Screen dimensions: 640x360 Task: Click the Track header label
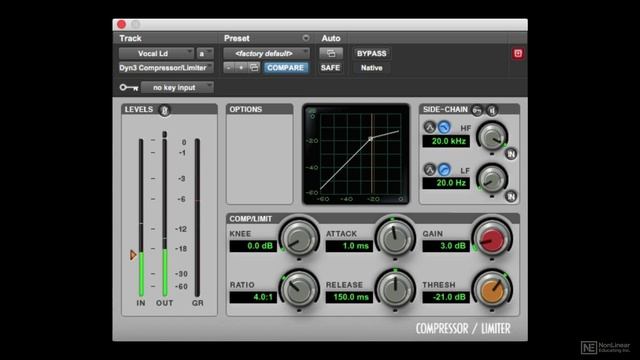tap(130, 38)
